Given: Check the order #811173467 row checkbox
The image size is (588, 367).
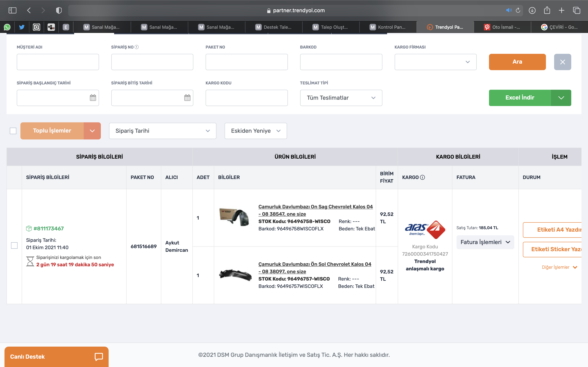Looking at the screenshot, I should 14,246.
